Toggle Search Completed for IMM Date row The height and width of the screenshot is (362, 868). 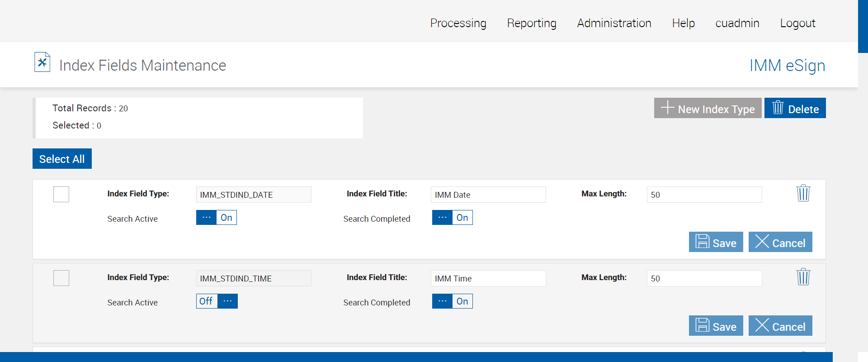click(452, 218)
